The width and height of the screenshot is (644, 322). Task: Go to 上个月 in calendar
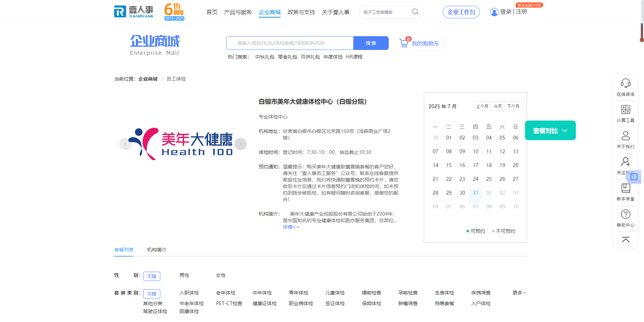(482, 106)
